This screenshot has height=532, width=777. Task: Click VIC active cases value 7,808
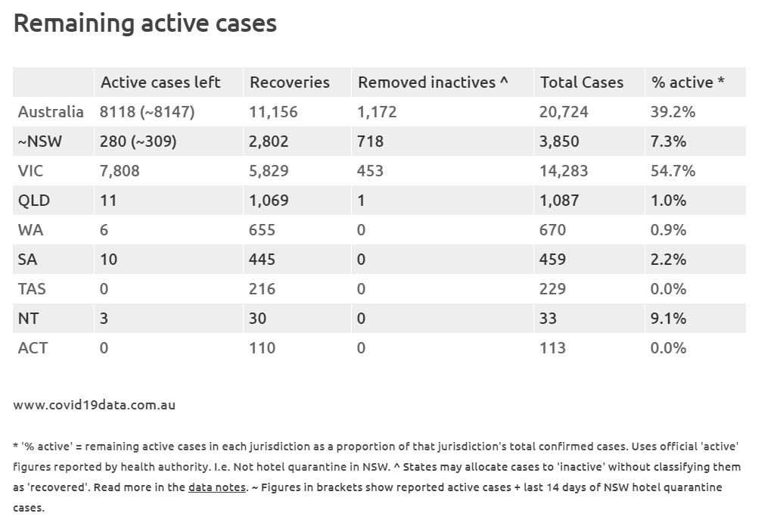coord(120,171)
